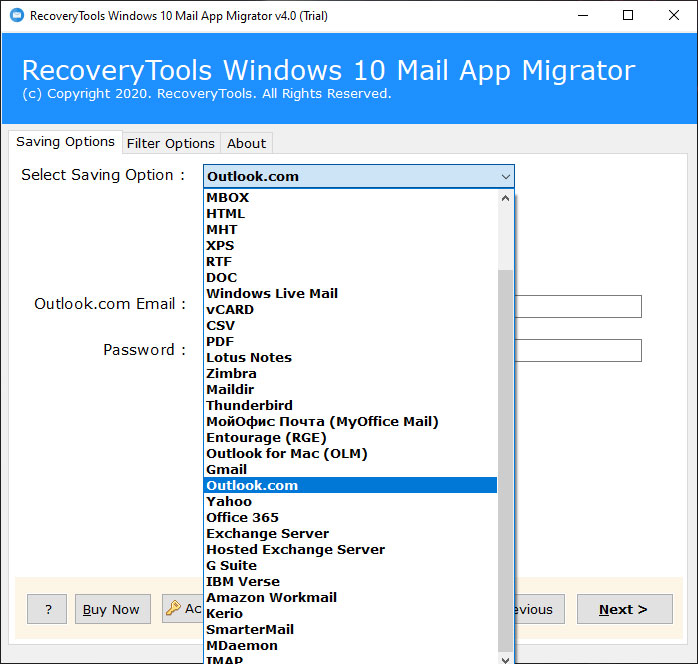Open the About tab
The image size is (698, 664).
(246, 143)
